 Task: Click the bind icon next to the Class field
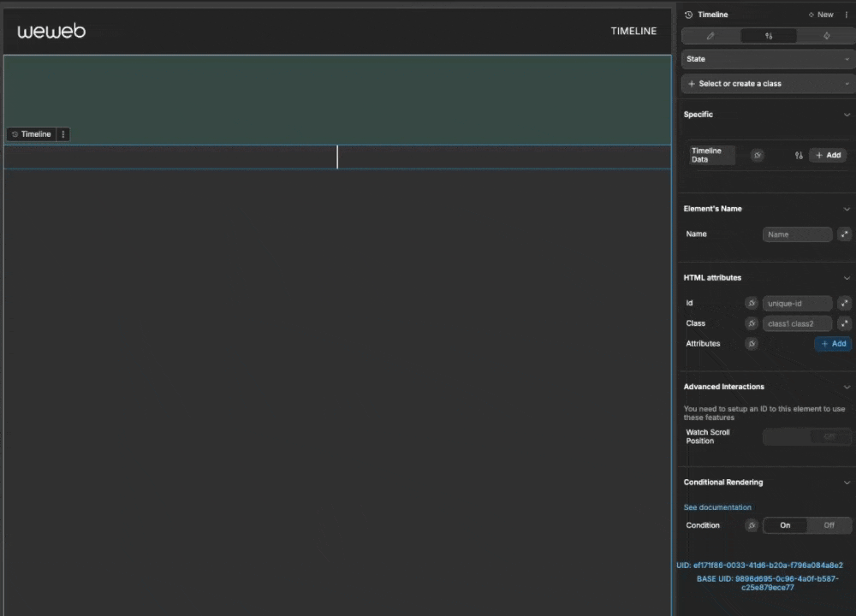(x=752, y=323)
